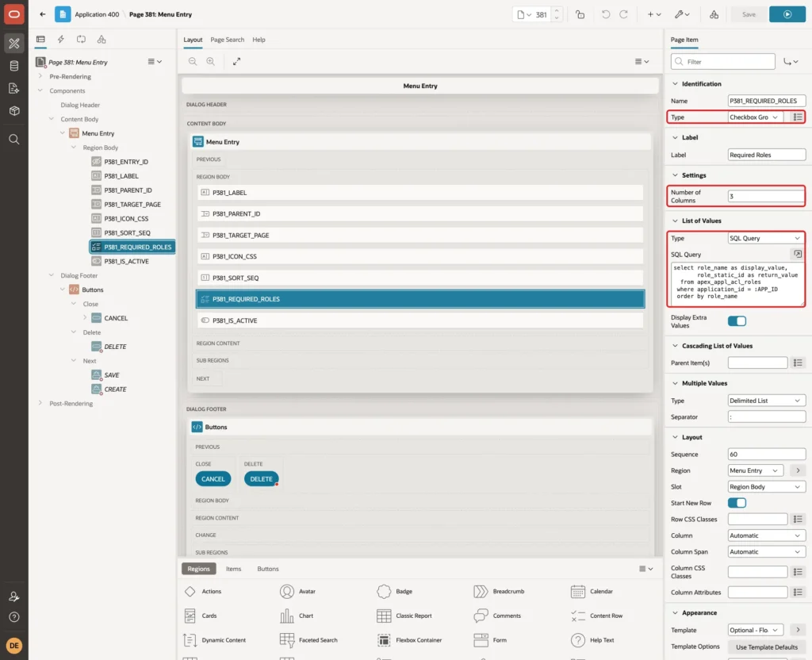Open the Team Development sidebar icon
Screen dimensions: 812x660
(14, 89)
